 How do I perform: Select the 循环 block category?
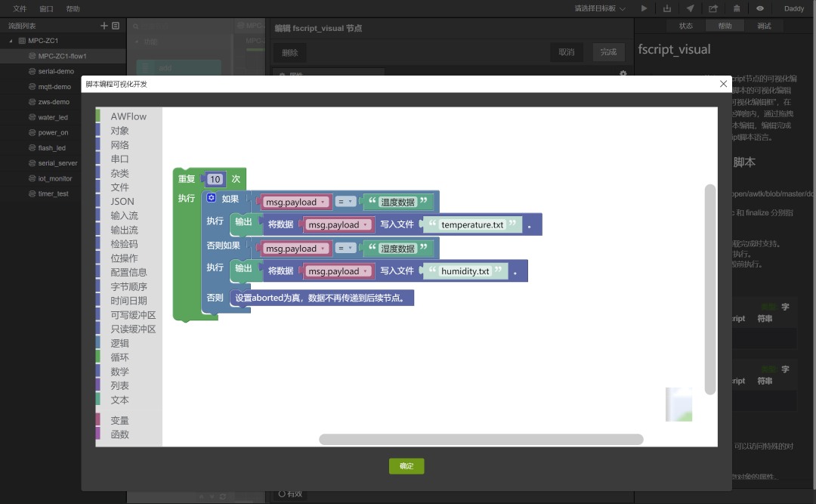coord(119,357)
